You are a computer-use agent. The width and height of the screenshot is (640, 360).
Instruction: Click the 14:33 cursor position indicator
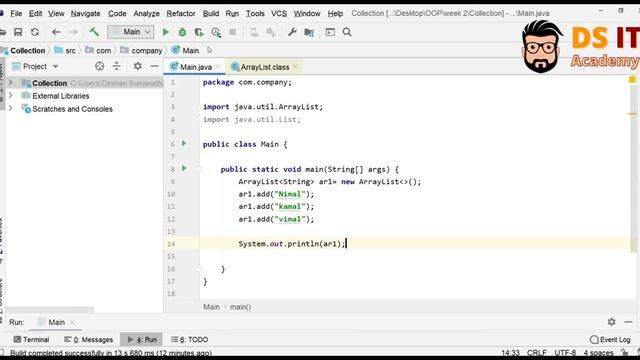point(511,353)
